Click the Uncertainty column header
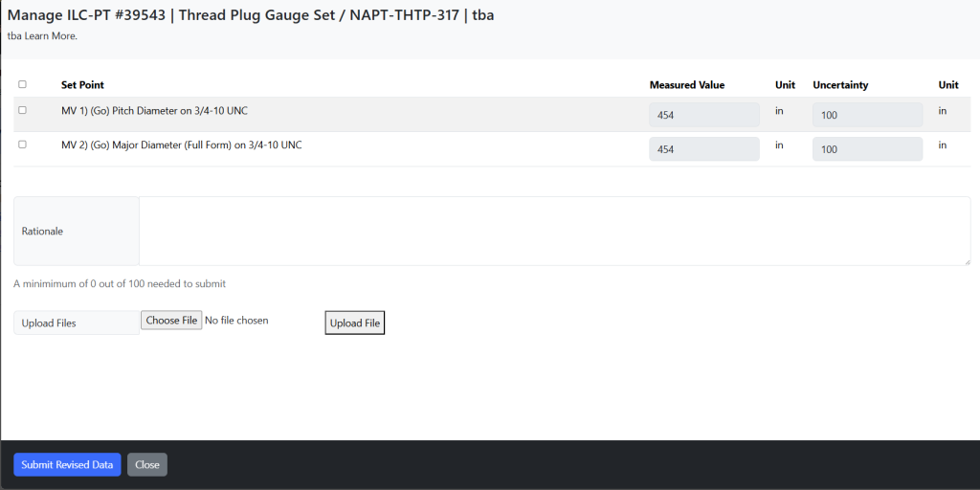This screenshot has height=490, width=980. (x=840, y=85)
